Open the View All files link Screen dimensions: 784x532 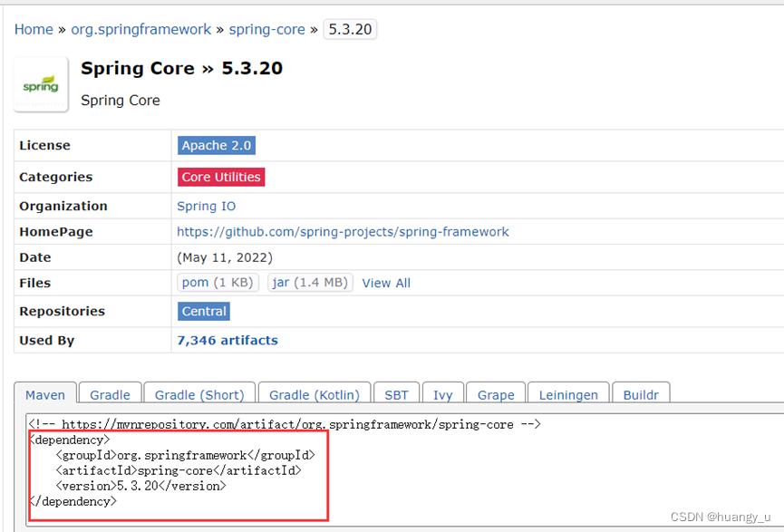point(386,283)
